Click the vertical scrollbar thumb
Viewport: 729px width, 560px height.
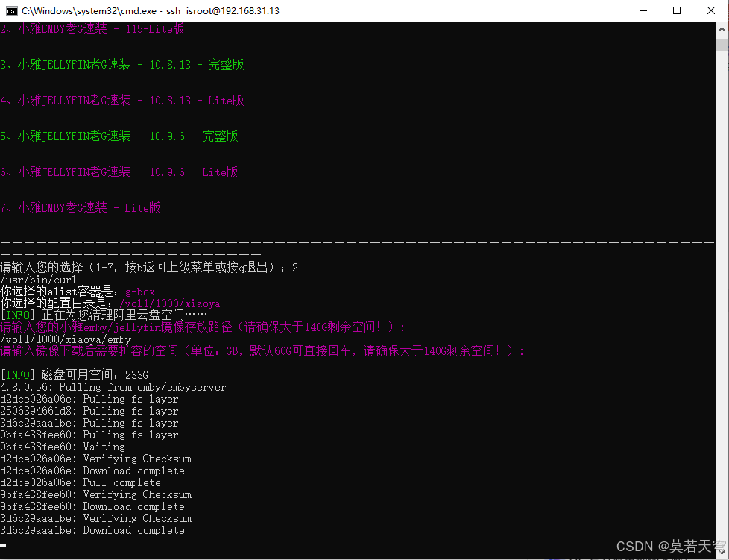pos(722,45)
